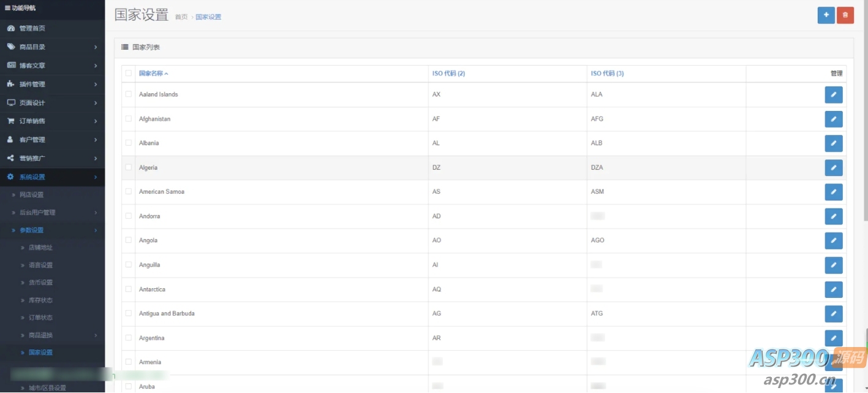Screen dimensions: 868x393
Task: Tick the select-all checkbox in table header
Action: tap(129, 74)
